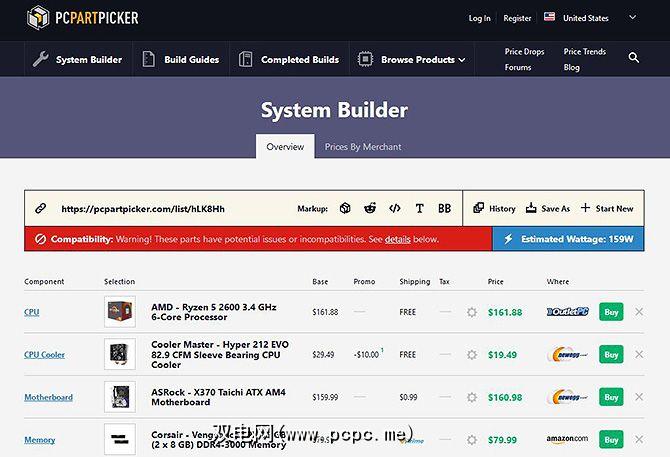Expand the country selector chevron

633,18
